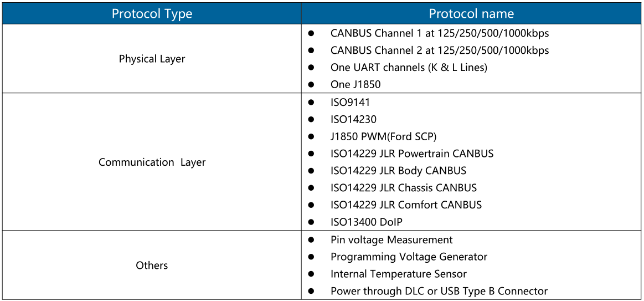Image resolution: width=644 pixels, height=301 pixels.
Task: Click One UART channels line
Action: pyautogui.click(x=409, y=68)
